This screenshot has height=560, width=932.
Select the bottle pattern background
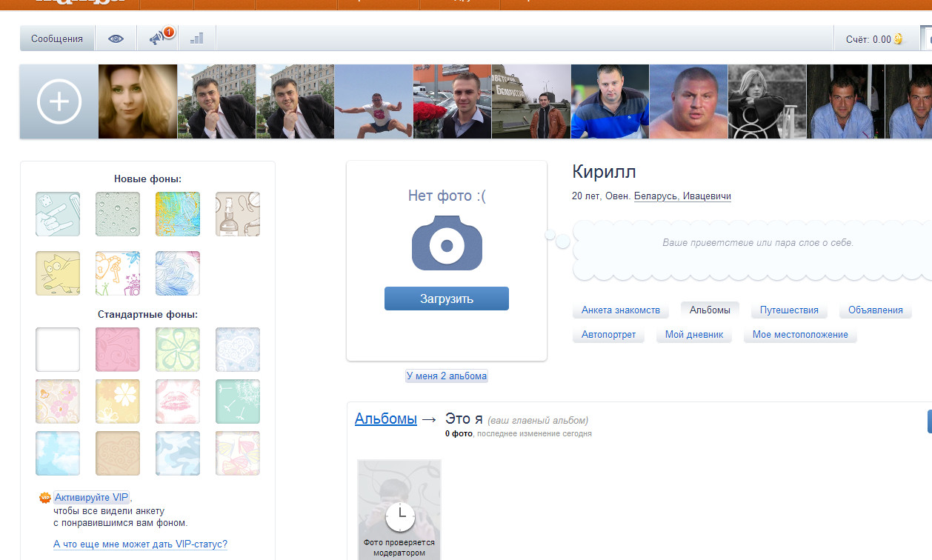(238, 214)
